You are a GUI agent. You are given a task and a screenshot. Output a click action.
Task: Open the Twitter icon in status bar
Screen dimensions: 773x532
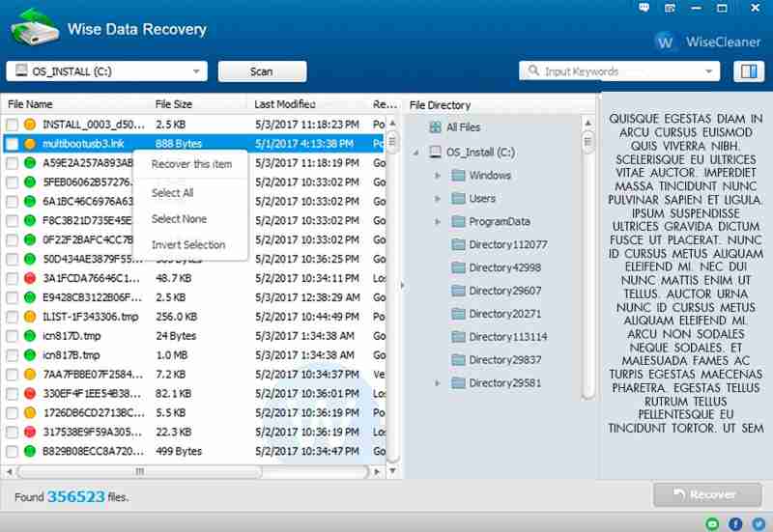click(759, 523)
